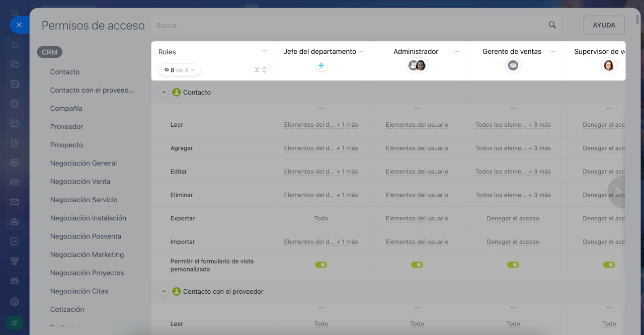Add a user to Jefe del departamento role

321,65
